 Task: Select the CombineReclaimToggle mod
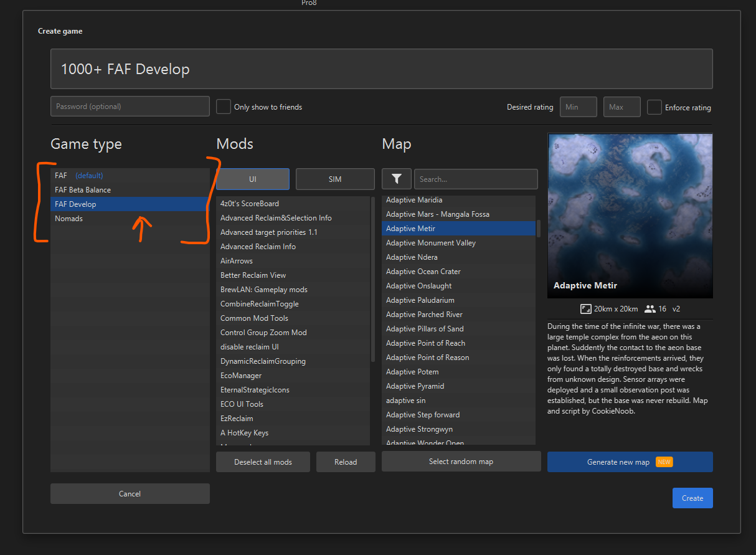point(293,304)
